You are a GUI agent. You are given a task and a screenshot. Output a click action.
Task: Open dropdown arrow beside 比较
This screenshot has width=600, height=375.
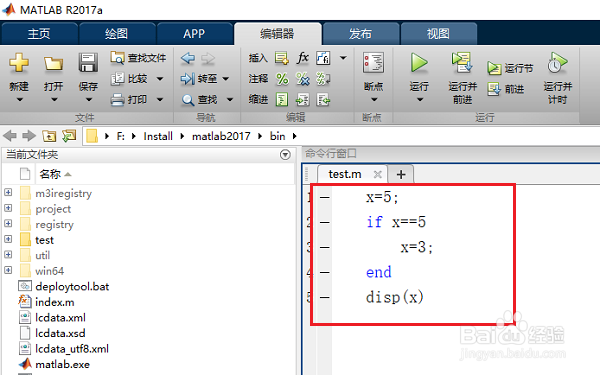(x=160, y=79)
